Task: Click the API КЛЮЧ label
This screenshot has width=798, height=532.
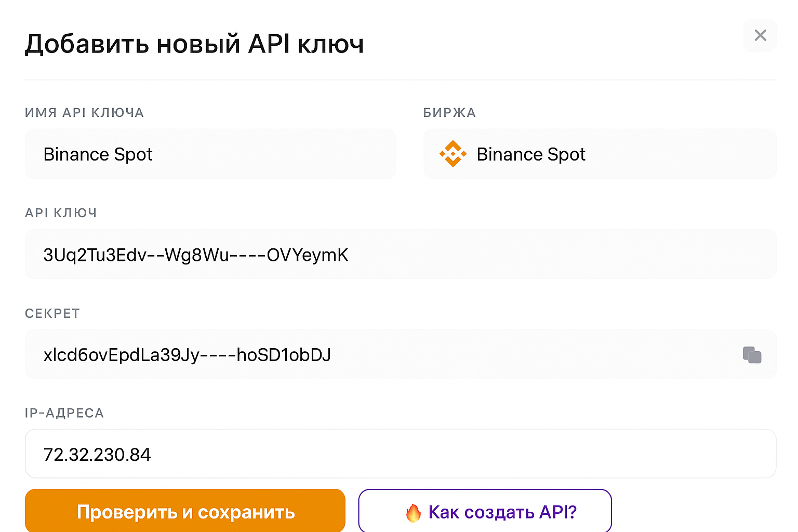Action: tap(61, 213)
